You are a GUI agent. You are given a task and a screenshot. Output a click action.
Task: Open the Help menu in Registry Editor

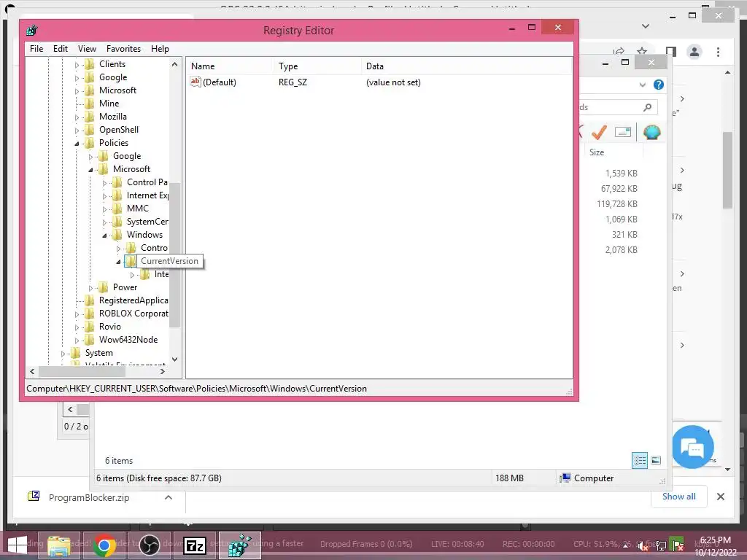[x=160, y=49]
